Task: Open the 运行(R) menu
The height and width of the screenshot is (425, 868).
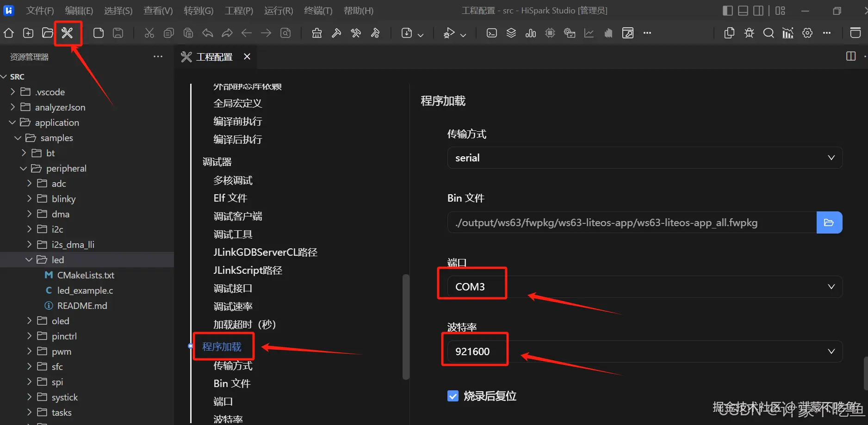Action: pyautogui.click(x=278, y=10)
